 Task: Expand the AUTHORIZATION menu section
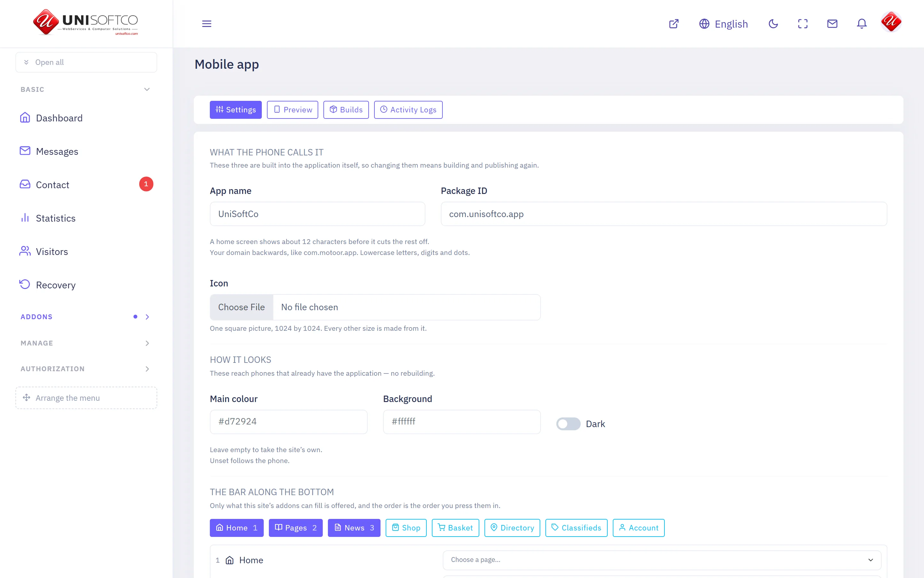pos(86,369)
